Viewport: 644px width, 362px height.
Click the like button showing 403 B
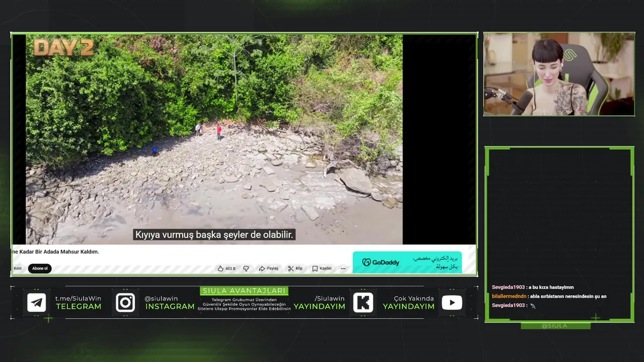pos(226,268)
